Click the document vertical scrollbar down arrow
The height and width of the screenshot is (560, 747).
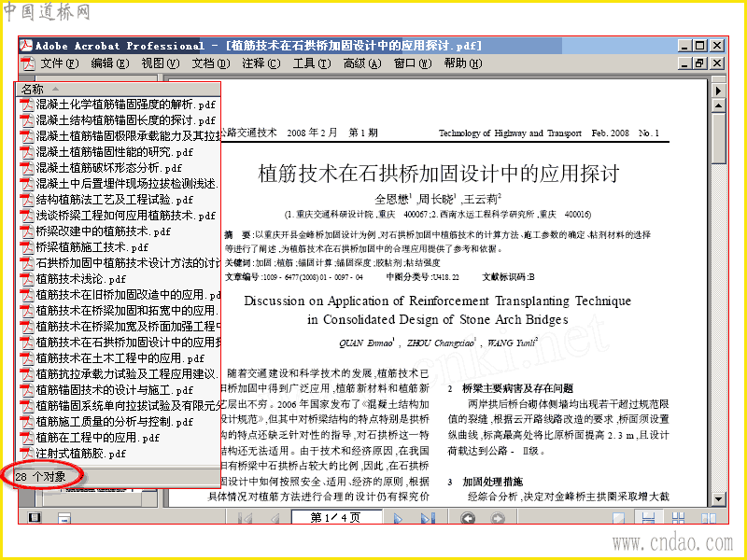click(x=718, y=499)
